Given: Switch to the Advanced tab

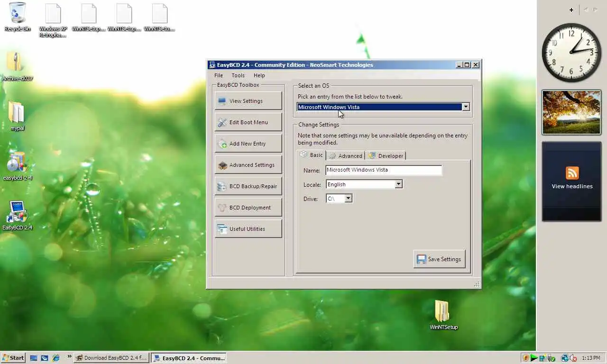Looking at the screenshot, I should 346,155.
